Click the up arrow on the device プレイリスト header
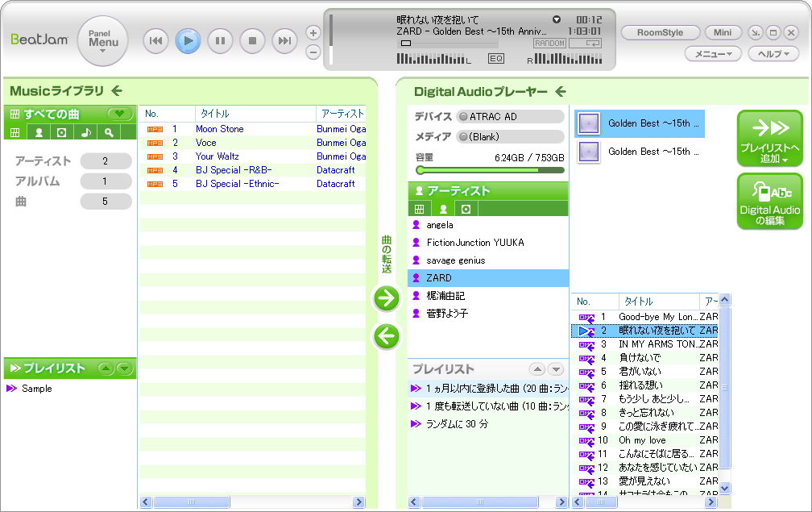Image resolution: width=812 pixels, height=512 pixels. pos(537,369)
